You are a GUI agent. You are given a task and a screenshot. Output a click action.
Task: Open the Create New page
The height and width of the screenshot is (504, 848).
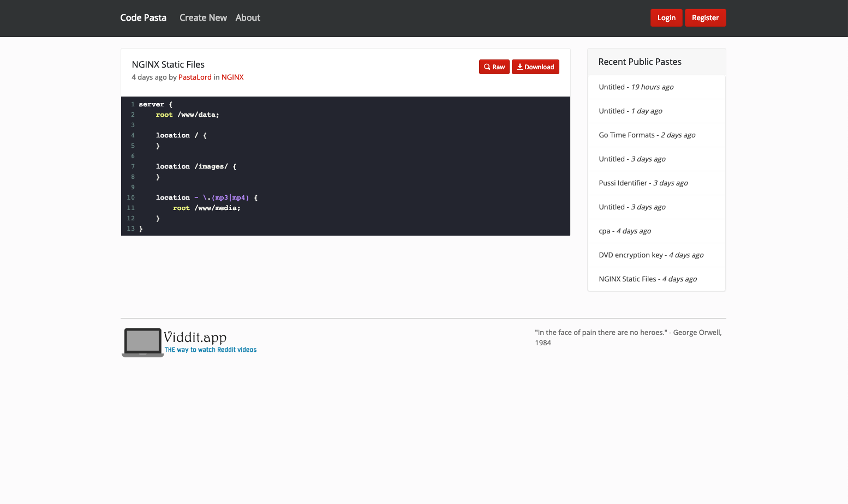tap(203, 17)
